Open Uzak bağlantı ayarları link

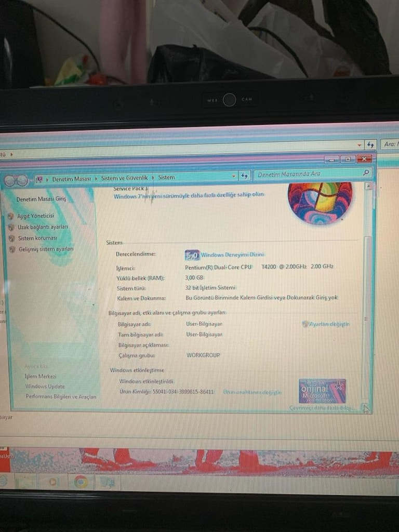pyautogui.click(x=43, y=227)
